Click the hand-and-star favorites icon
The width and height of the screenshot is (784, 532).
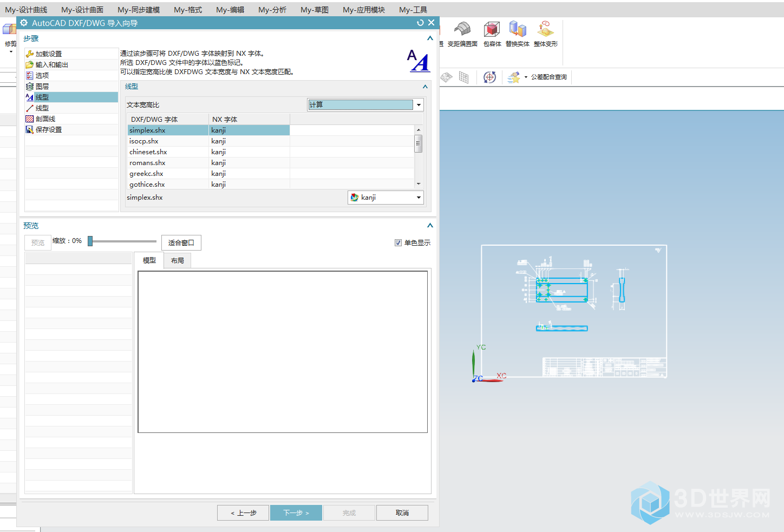(513, 77)
